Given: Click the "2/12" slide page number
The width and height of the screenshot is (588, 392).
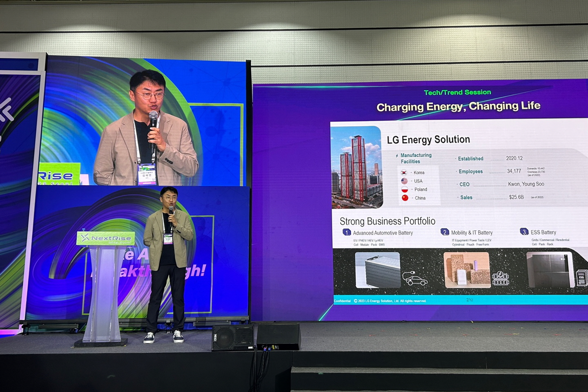Looking at the screenshot, I should pyautogui.click(x=470, y=300).
